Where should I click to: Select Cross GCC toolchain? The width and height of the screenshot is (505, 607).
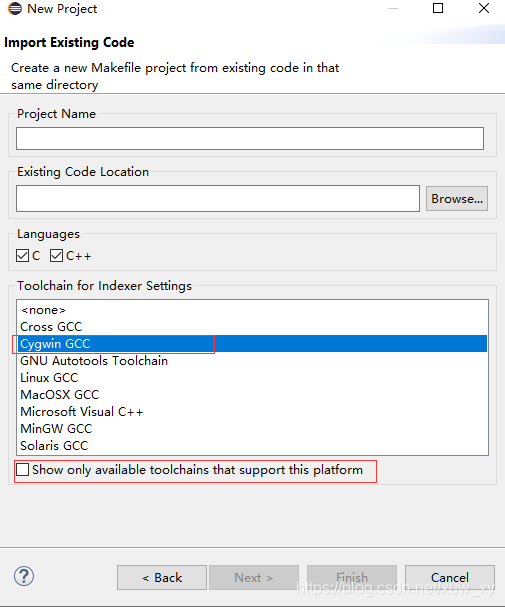pyautogui.click(x=252, y=327)
